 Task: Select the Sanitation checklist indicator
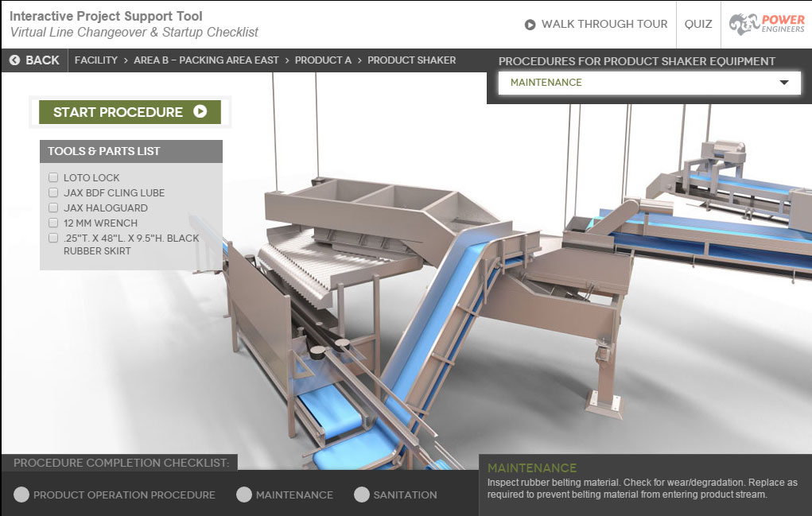tap(362, 495)
